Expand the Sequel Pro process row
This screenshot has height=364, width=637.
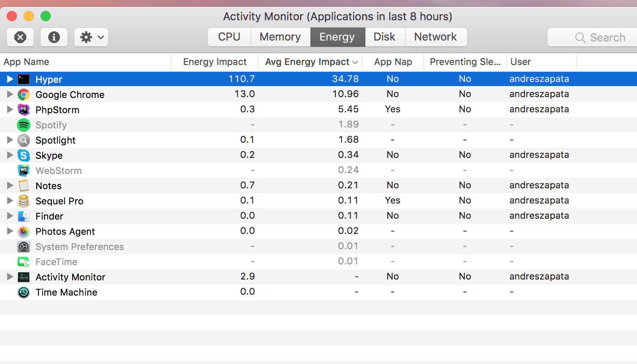coord(10,201)
